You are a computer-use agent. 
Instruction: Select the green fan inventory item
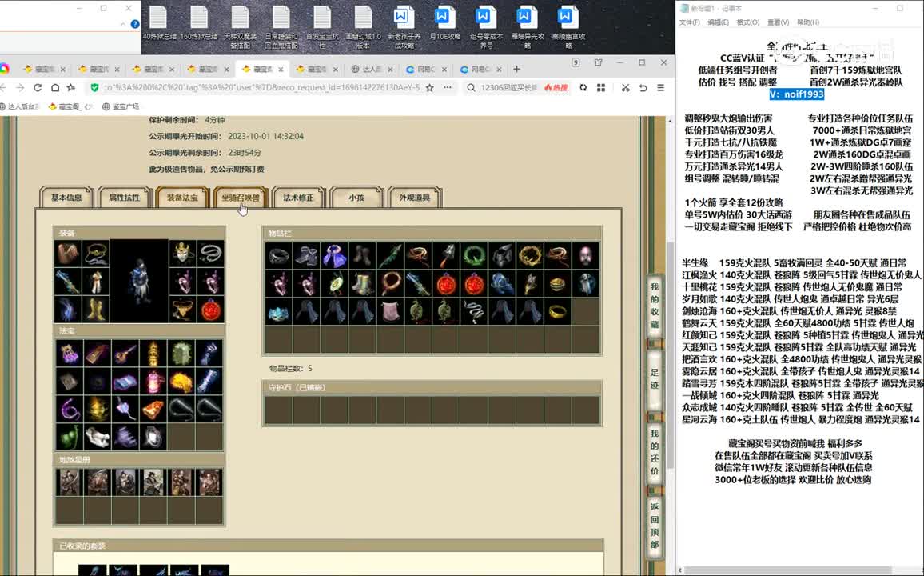[x=335, y=283]
